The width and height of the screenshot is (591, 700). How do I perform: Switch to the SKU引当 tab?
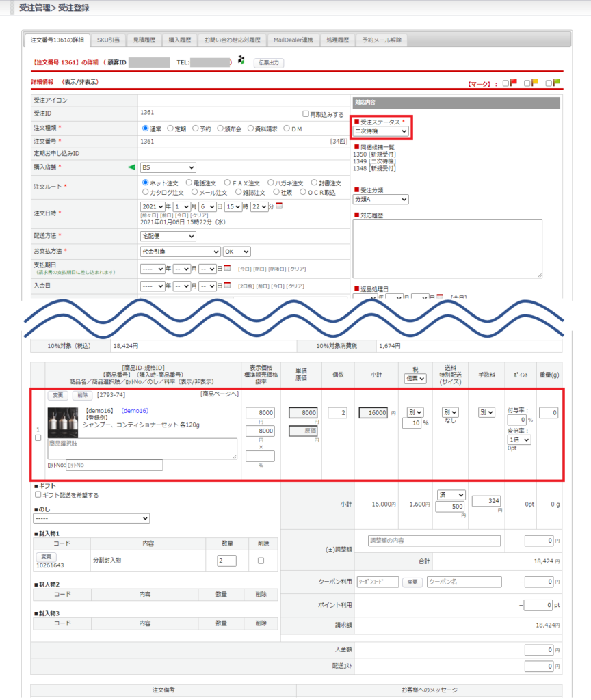point(108,40)
